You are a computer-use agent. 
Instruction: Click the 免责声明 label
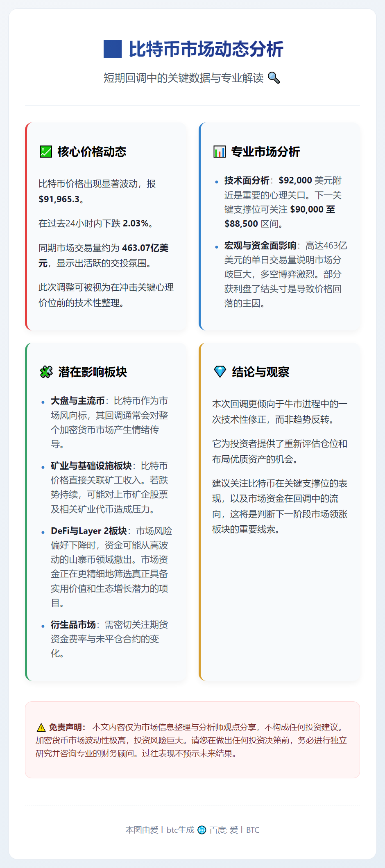67,727
